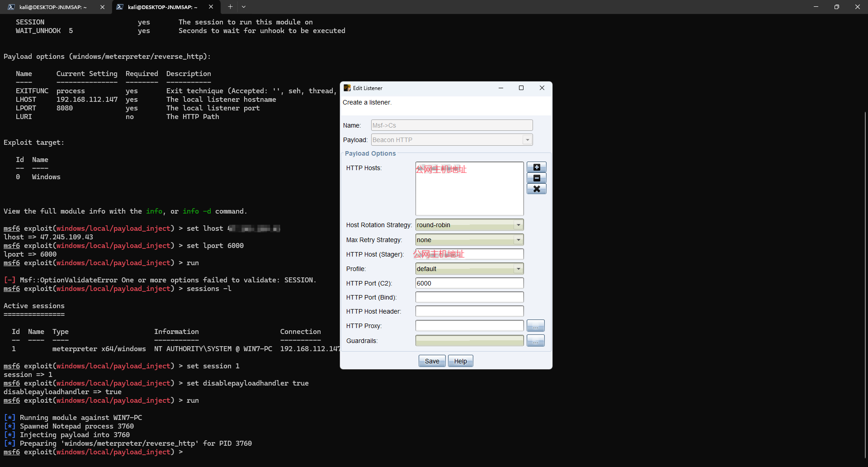Click the HTTP Proxy text field

coord(469,326)
